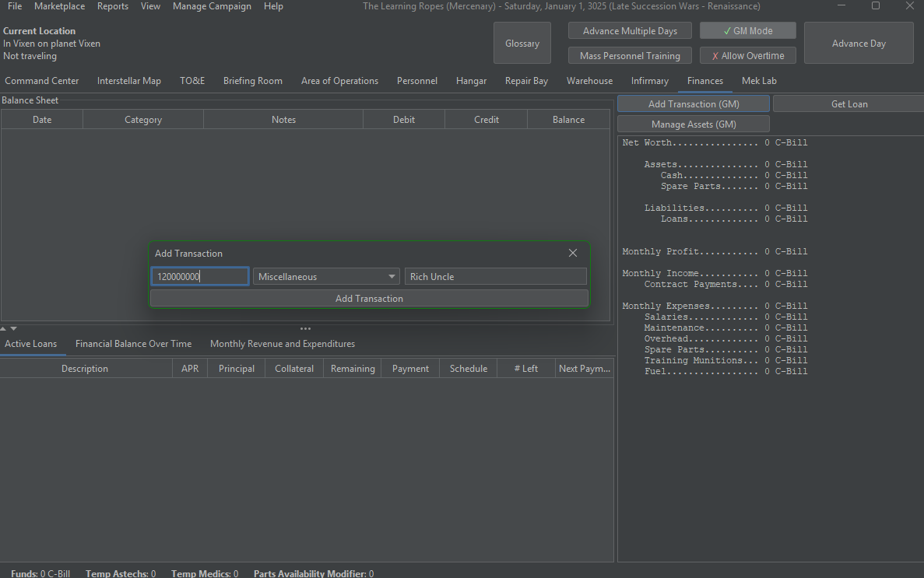Open Financial Balance Over Time tab
Image resolution: width=924 pixels, height=578 pixels.
pyautogui.click(x=133, y=344)
